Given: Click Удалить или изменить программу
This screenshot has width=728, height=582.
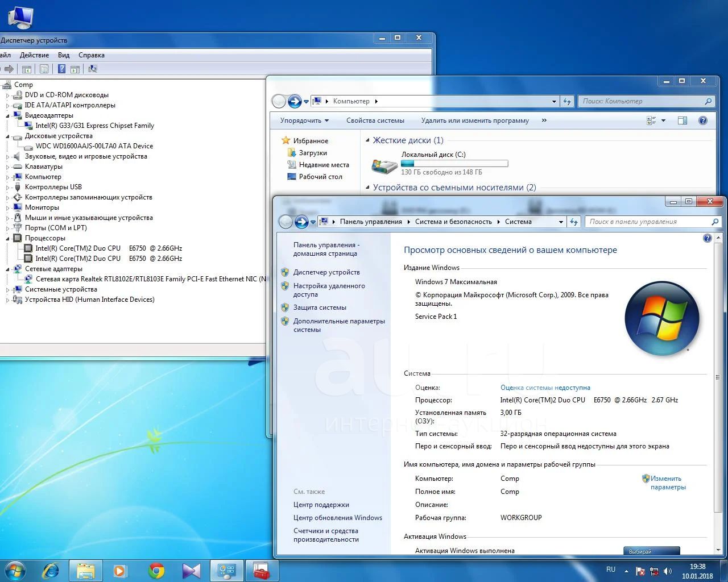Looking at the screenshot, I should coord(475,120).
